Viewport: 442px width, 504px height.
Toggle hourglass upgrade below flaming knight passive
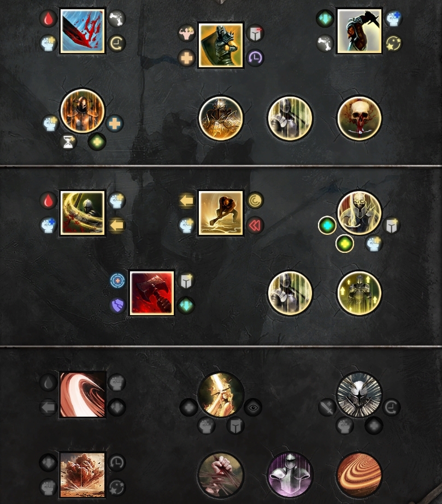68,142
